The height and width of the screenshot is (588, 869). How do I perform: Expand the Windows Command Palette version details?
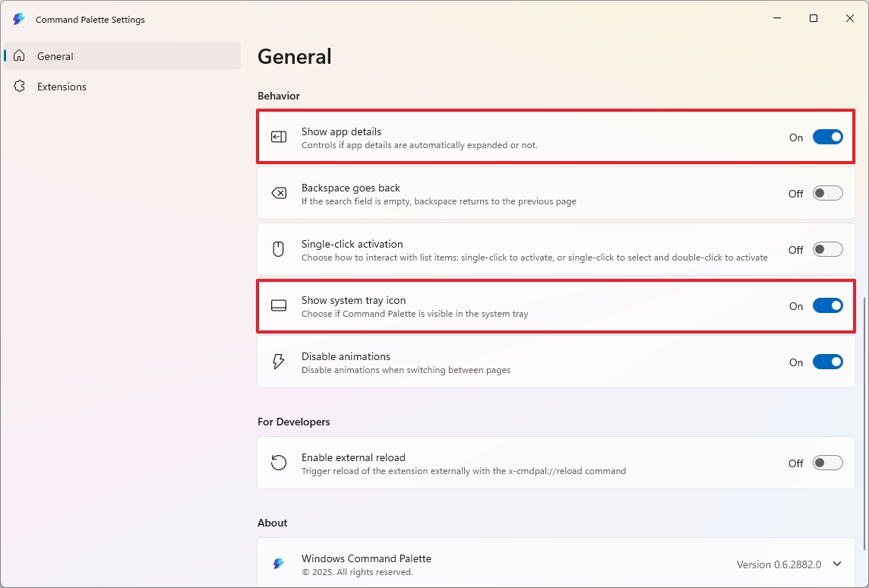click(838, 564)
